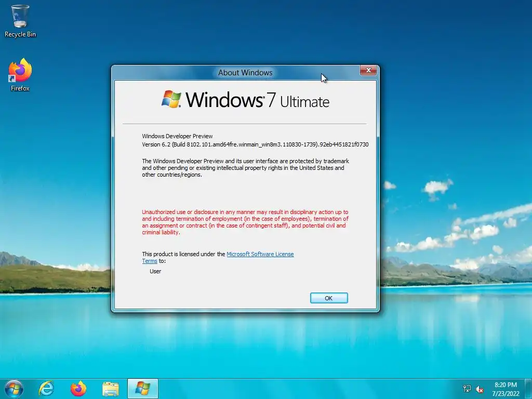Open the Start menu orb

click(x=14, y=389)
